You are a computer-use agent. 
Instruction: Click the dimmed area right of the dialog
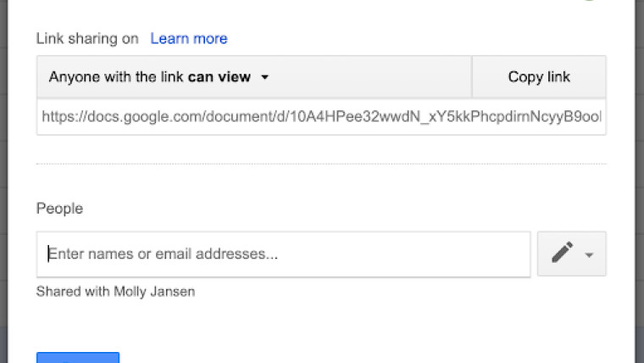[x=640, y=181]
